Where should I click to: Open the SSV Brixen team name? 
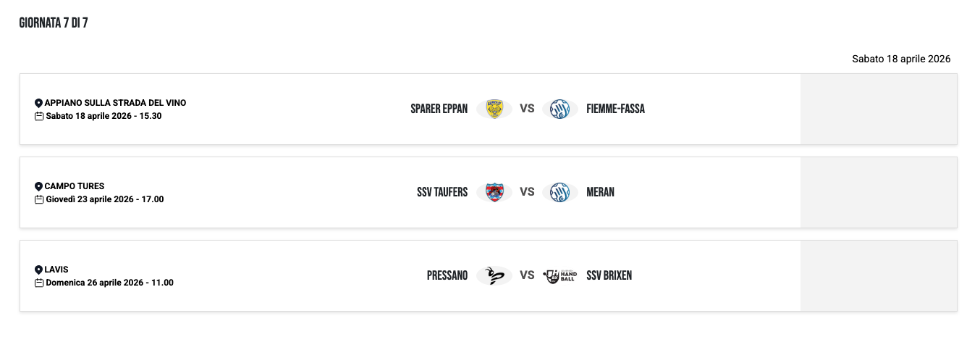click(609, 275)
